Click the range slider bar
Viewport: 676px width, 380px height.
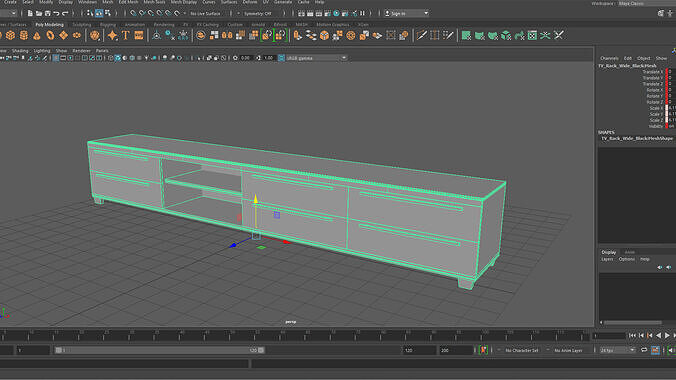point(160,350)
